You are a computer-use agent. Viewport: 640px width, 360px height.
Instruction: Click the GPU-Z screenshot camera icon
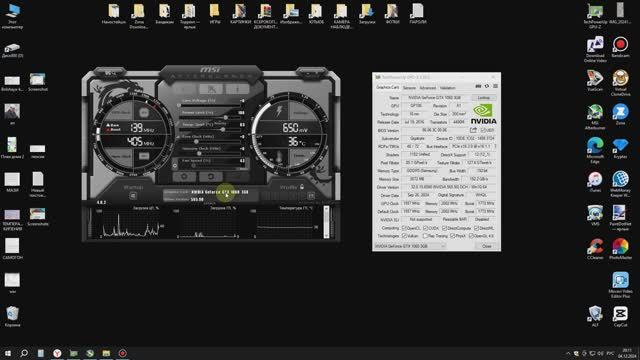(x=478, y=86)
